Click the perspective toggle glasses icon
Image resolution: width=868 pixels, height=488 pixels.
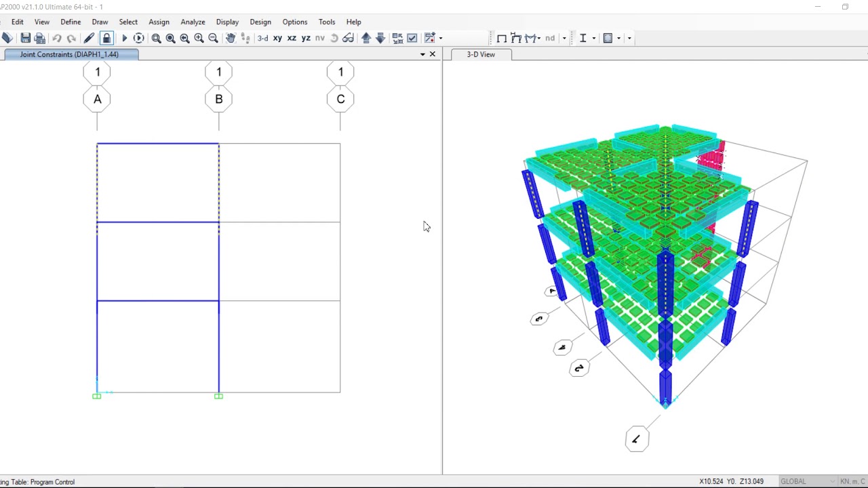pyautogui.click(x=348, y=38)
